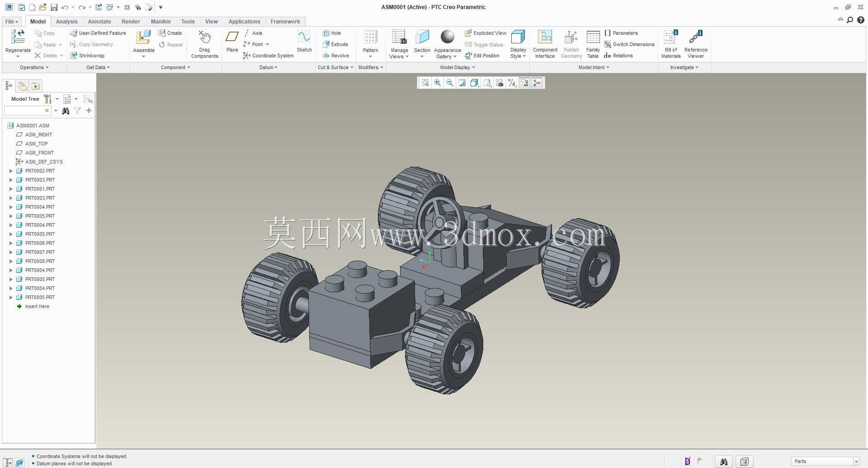Image resolution: width=868 pixels, height=468 pixels.
Task: Open Creo help question-mark icon
Action: point(861,20)
